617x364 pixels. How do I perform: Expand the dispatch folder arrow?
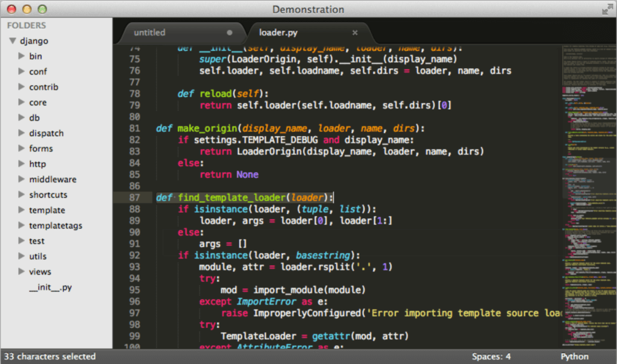22,133
